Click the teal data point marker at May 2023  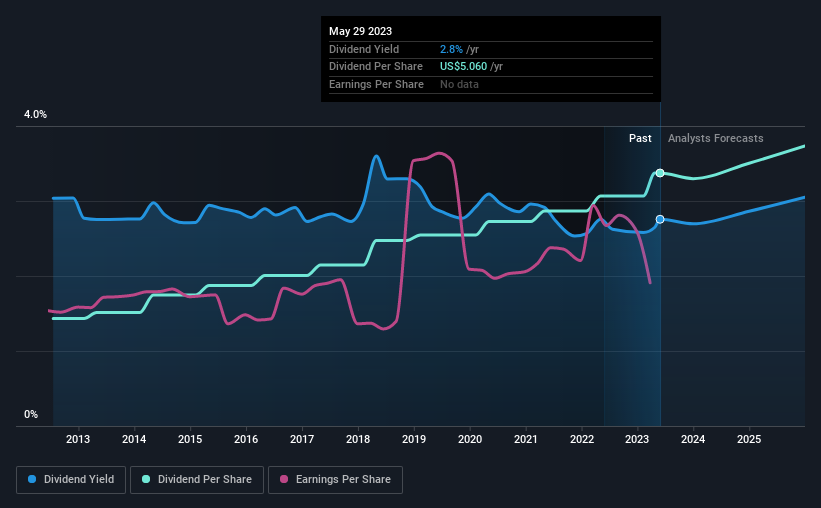click(660, 173)
